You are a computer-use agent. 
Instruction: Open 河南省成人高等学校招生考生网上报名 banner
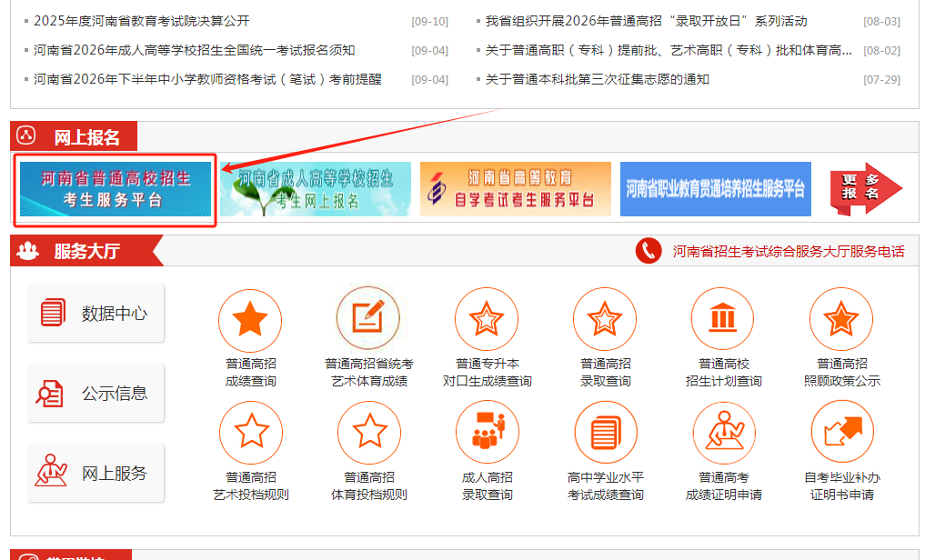pyautogui.click(x=316, y=189)
